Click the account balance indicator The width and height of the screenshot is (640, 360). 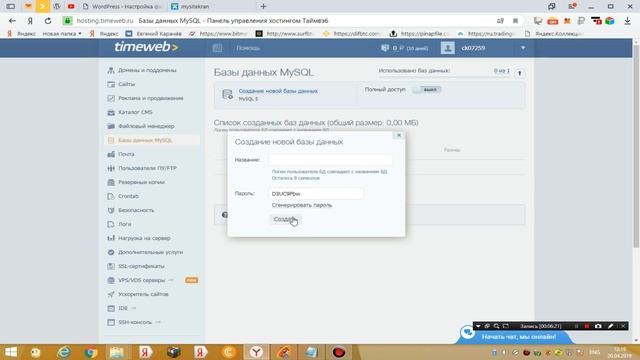[x=404, y=48]
